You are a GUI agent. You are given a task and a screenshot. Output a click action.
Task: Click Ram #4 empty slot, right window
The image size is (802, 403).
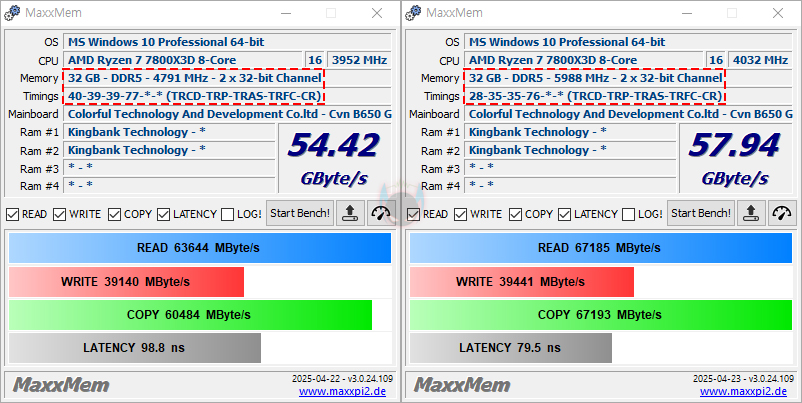click(570, 185)
